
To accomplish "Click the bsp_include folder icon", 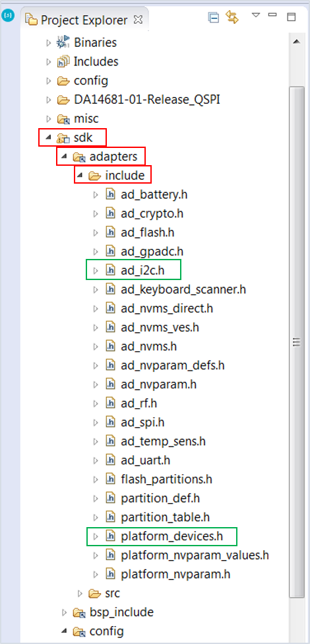I will click(x=79, y=613).
